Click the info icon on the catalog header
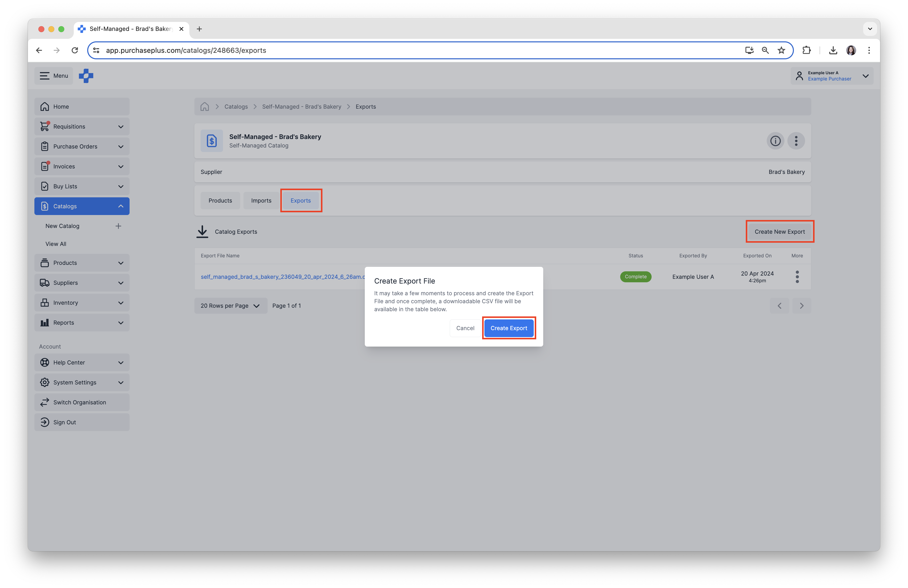Viewport: 908px width, 588px height. (x=775, y=141)
